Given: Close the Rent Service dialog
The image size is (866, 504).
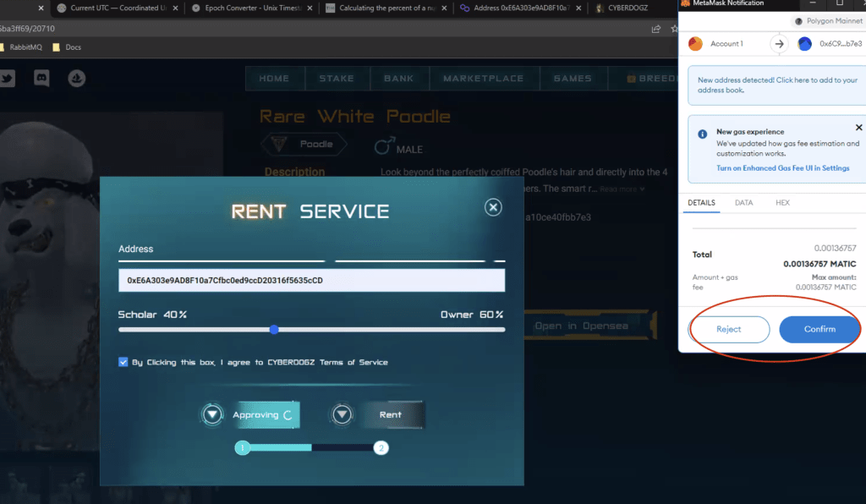Looking at the screenshot, I should click(493, 207).
